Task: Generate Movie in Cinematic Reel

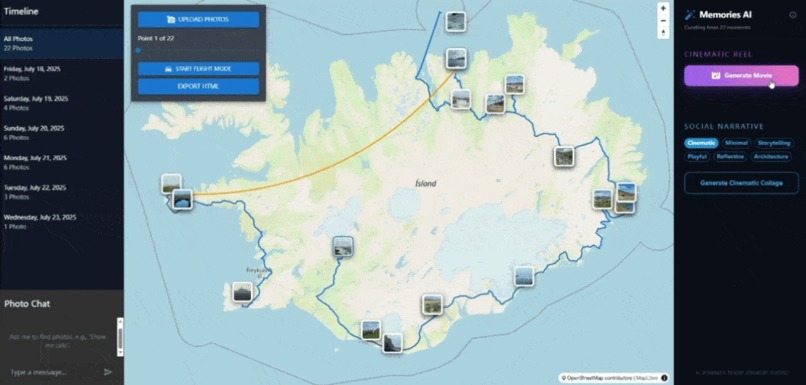Action: (741, 76)
